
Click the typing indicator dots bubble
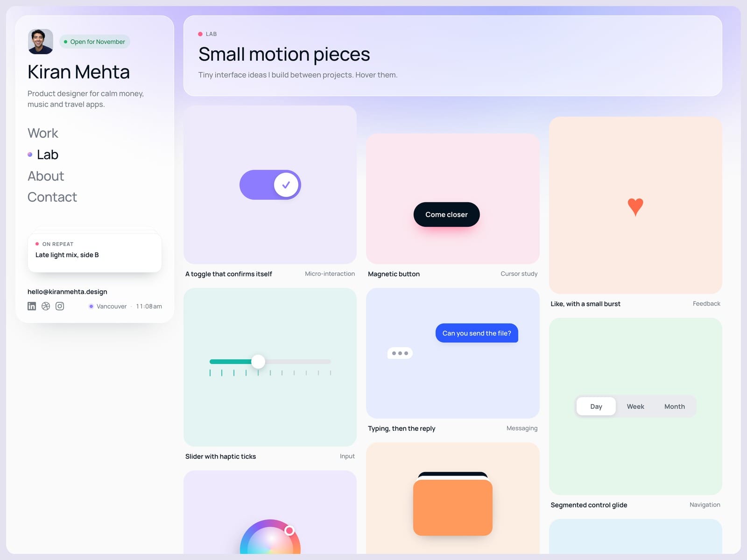point(400,353)
